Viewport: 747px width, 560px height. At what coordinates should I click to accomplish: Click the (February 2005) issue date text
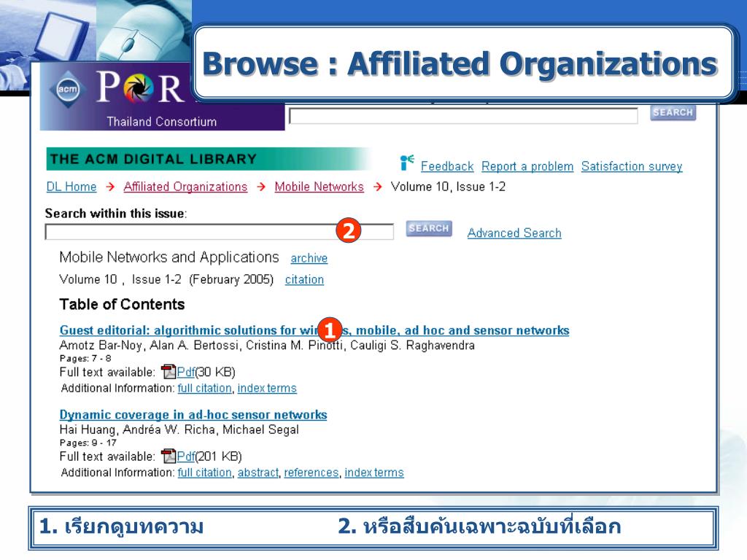tap(231, 279)
